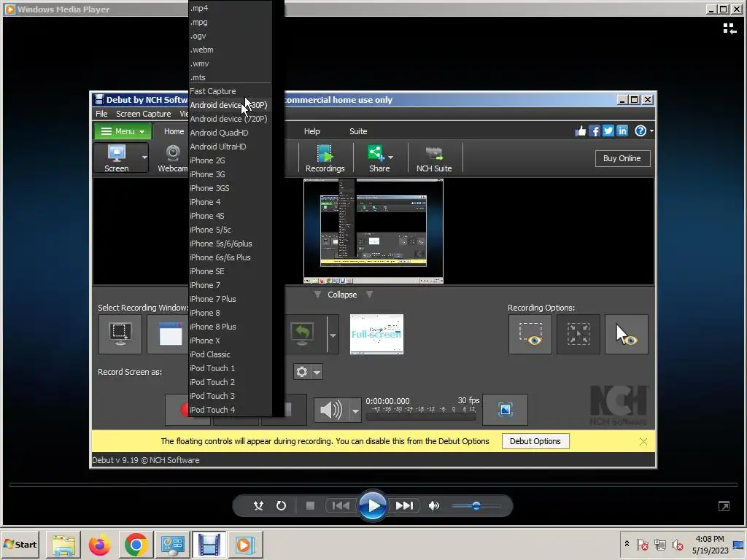Click the Facebook share icon
Image resolution: width=747 pixels, height=560 pixels.
click(594, 131)
